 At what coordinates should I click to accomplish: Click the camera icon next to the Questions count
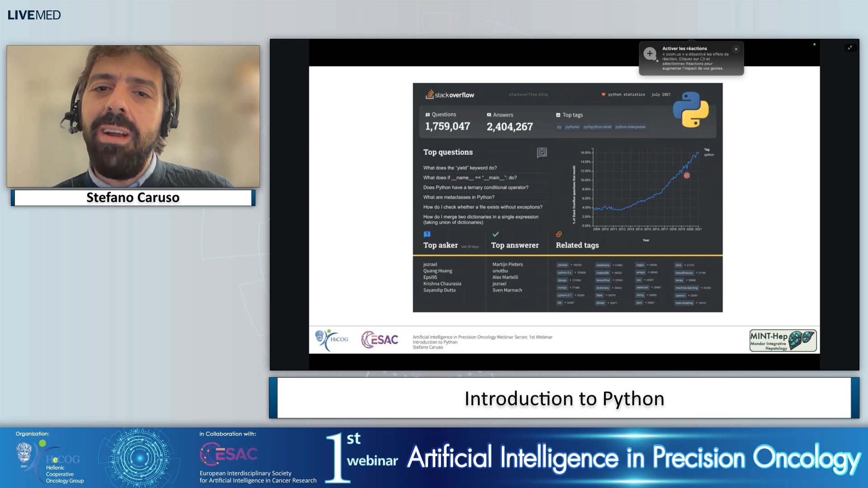[x=428, y=114]
